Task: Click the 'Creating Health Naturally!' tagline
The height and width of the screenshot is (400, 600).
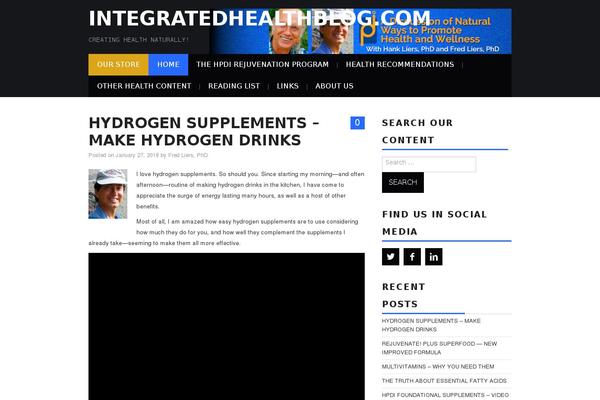Action: pos(139,40)
